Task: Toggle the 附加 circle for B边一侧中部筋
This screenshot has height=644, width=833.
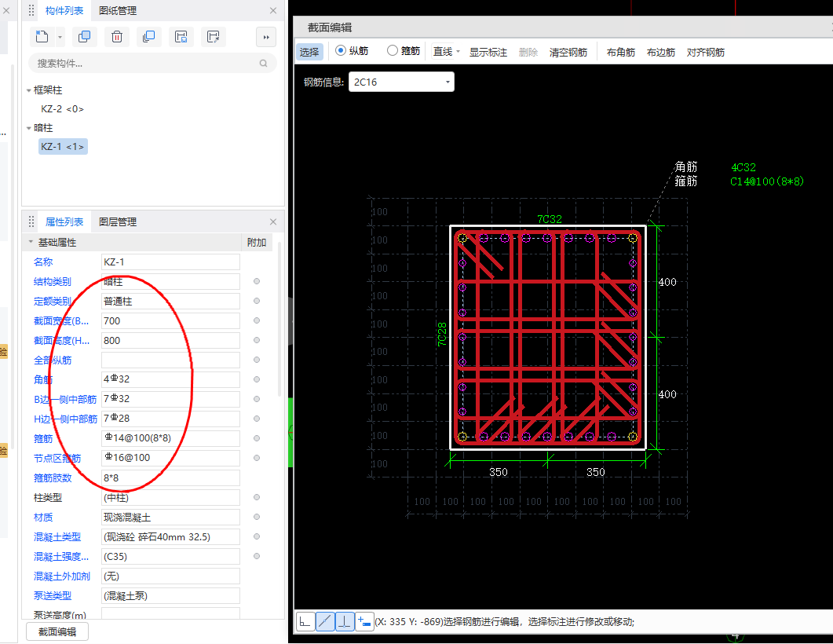Action: [257, 399]
